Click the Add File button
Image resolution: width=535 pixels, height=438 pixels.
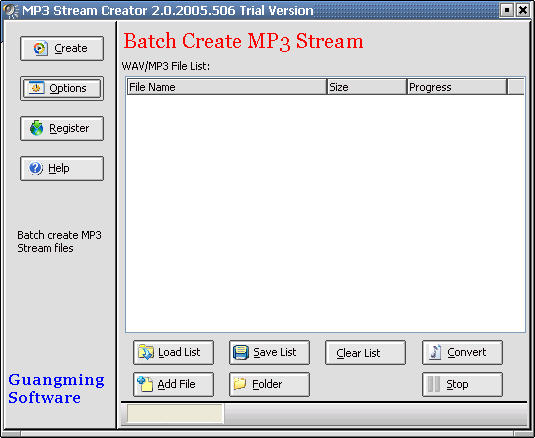173,384
